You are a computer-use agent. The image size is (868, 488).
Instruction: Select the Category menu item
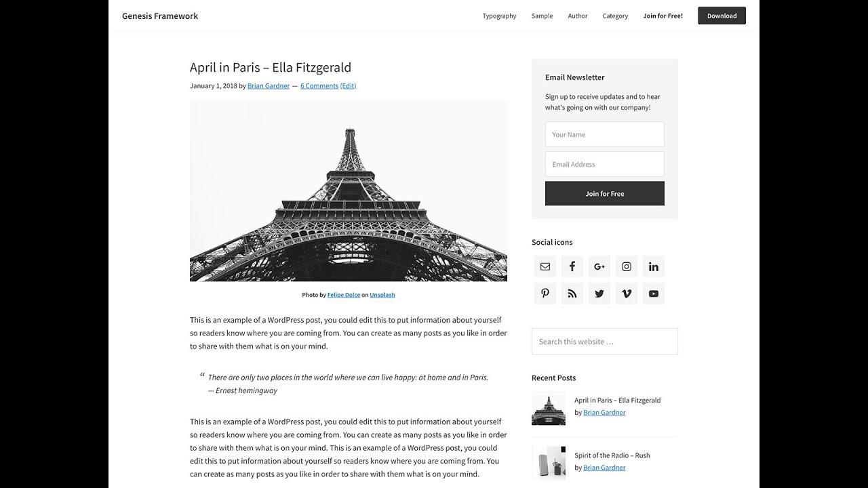coord(615,16)
